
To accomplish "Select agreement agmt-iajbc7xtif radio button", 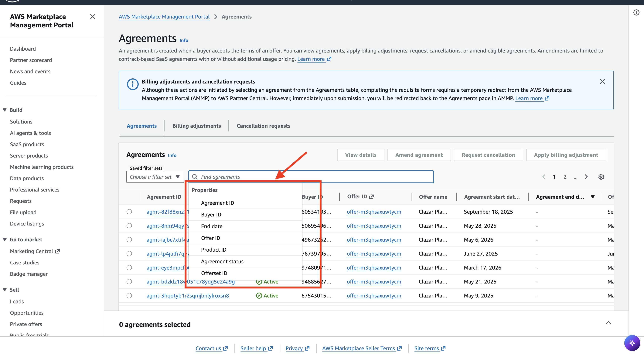I will pos(129,240).
